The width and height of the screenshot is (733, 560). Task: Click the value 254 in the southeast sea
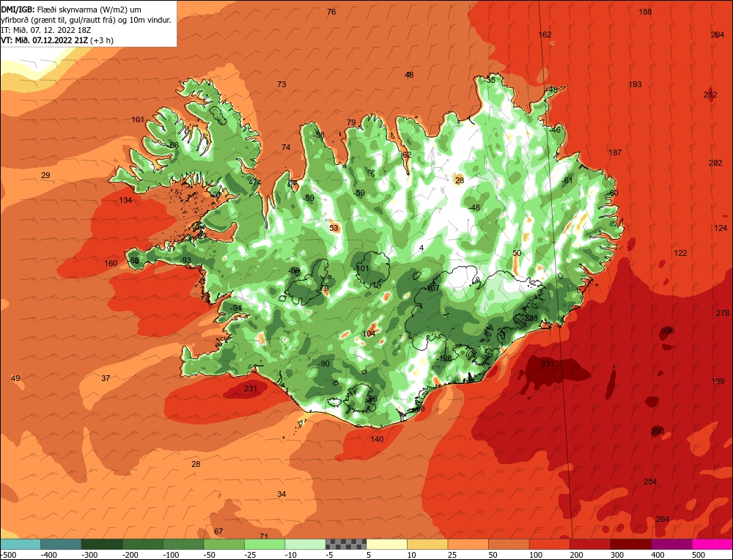pos(650,482)
